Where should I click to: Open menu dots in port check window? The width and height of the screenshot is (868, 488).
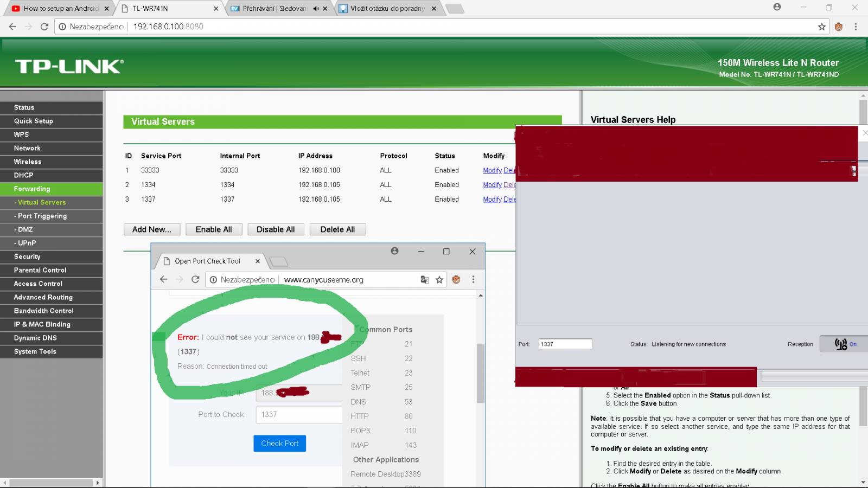(x=473, y=279)
